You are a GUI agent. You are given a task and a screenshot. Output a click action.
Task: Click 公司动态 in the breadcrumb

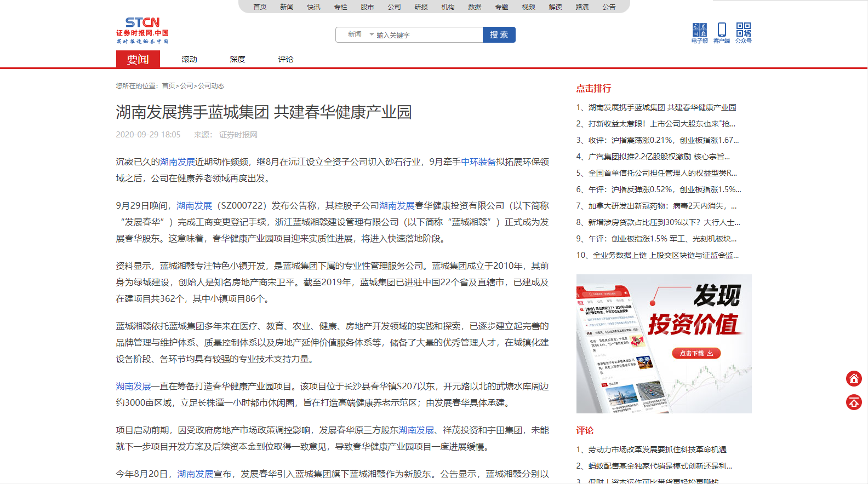pyautogui.click(x=211, y=86)
